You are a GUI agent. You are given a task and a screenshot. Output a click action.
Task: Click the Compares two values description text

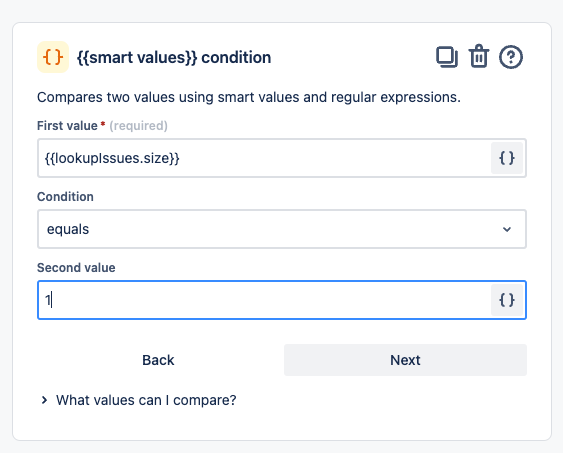(x=249, y=97)
